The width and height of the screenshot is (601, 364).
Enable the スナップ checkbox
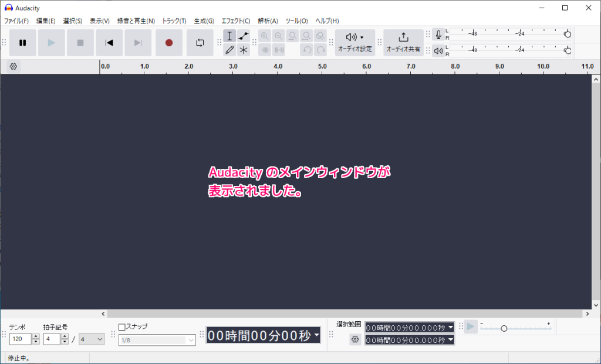tap(122, 327)
